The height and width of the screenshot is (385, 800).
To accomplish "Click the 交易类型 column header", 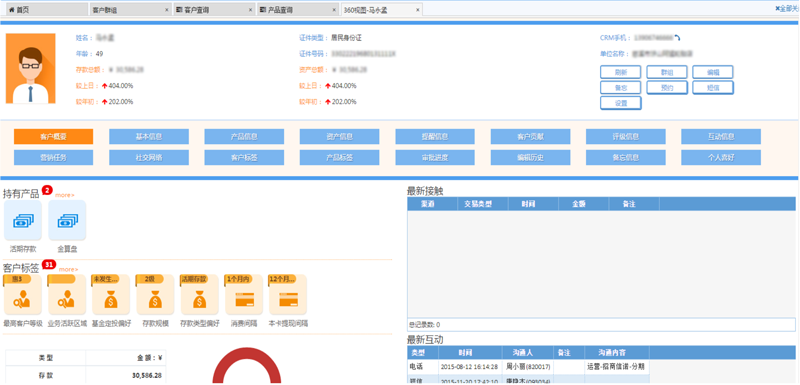I will pos(483,203).
